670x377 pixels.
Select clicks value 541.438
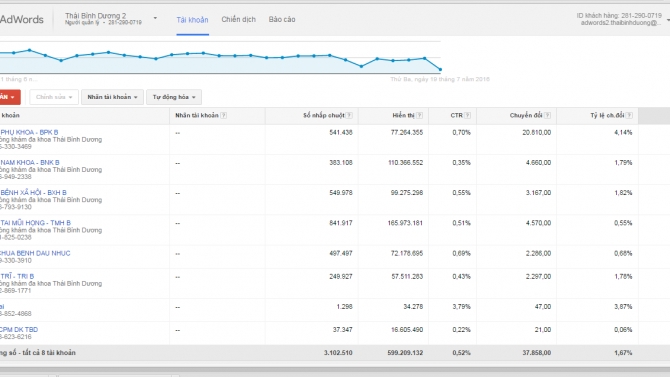tap(341, 133)
